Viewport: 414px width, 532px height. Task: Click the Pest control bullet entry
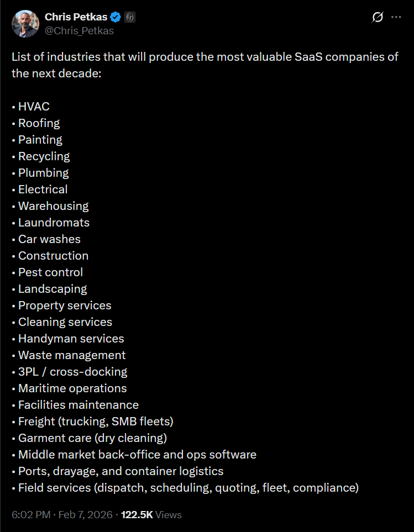(x=50, y=272)
